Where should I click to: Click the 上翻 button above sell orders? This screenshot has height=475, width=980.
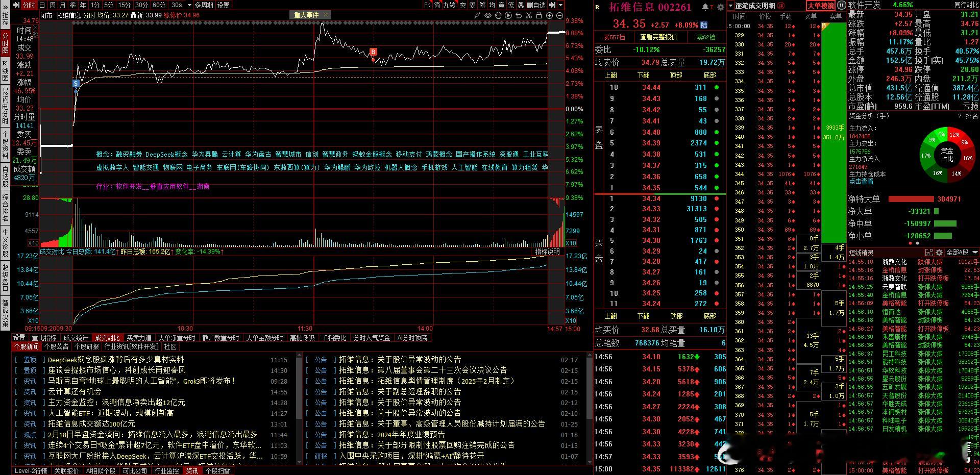tap(610, 75)
